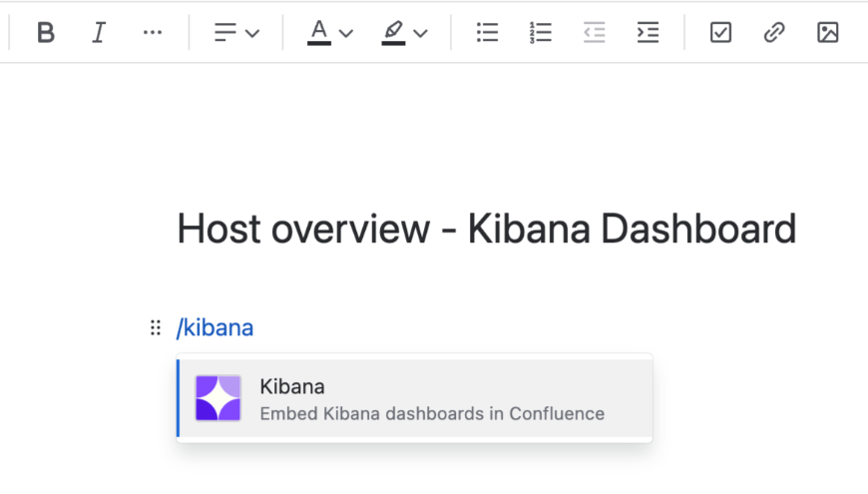Viewport: 868px width, 494px height.
Task: Indent the current line
Action: [x=648, y=33]
